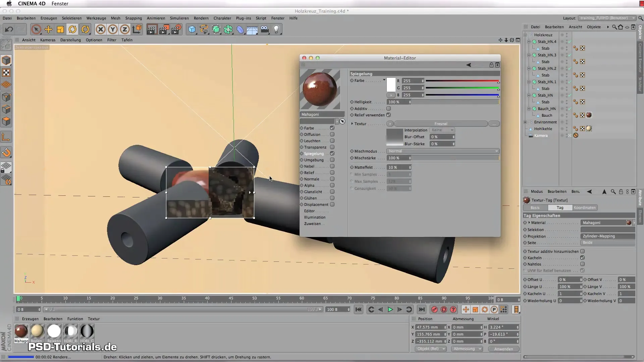
Task: Switch to the Koordinaten tab
Action: click(x=585, y=208)
